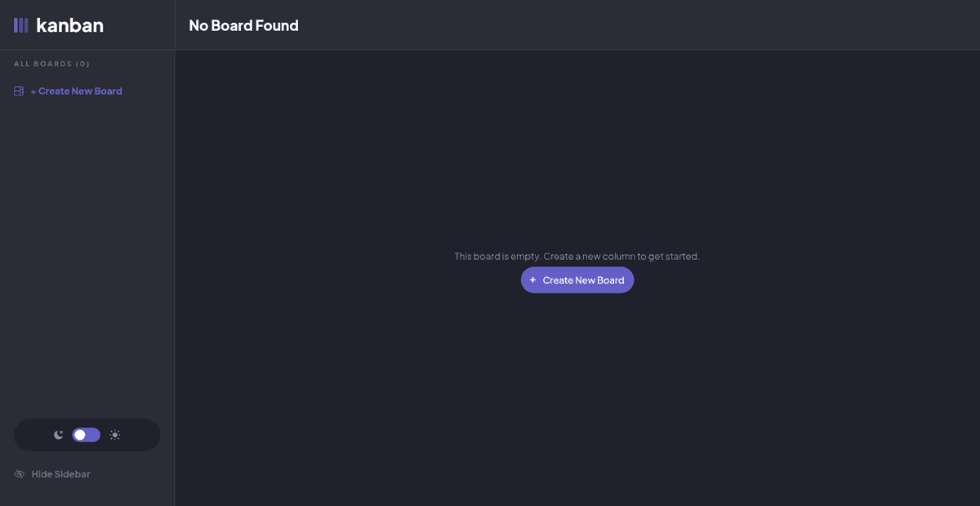980x506 pixels.
Task: Click the 'kanban' wordmark text
Action: (69, 25)
